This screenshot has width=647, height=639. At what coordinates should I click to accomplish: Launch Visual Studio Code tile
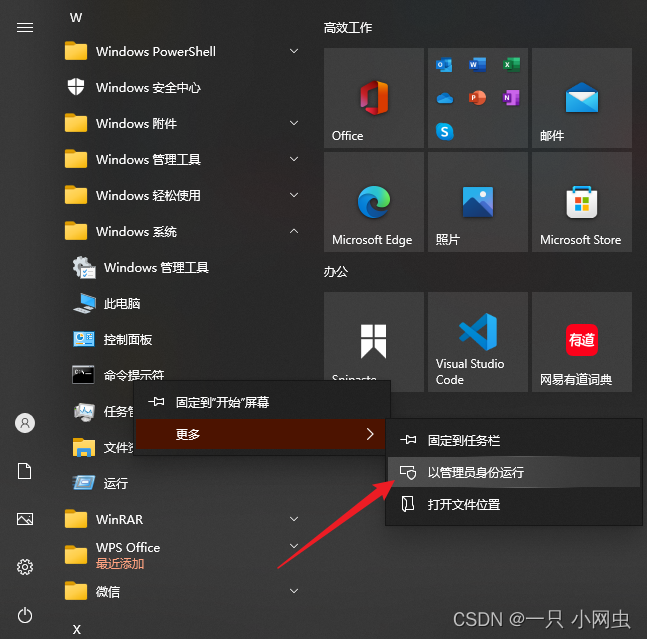click(478, 342)
